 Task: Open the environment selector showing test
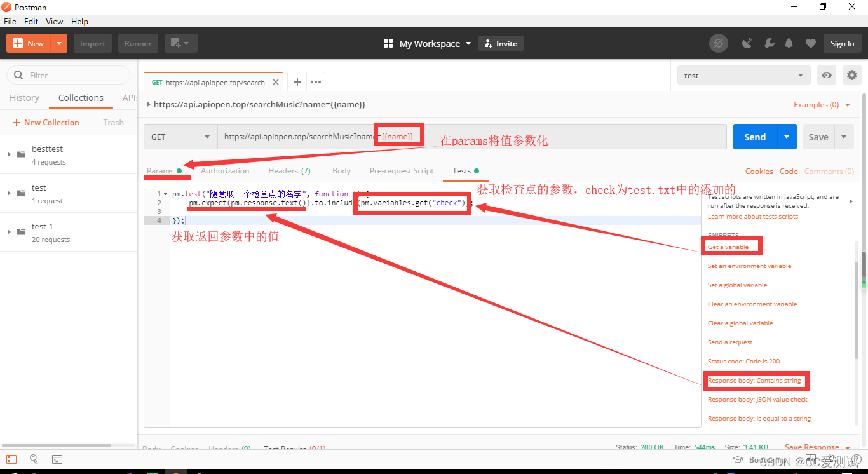click(x=743, y=75)
